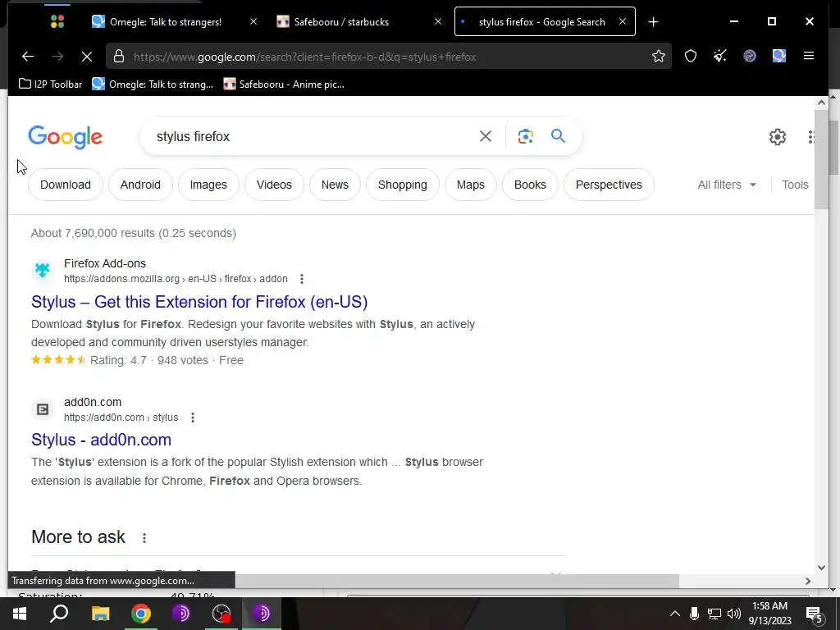This screenshot has height=630, width=840.
Task: Switch to Omegle: Talk to strangers tab
Action: 166,22
